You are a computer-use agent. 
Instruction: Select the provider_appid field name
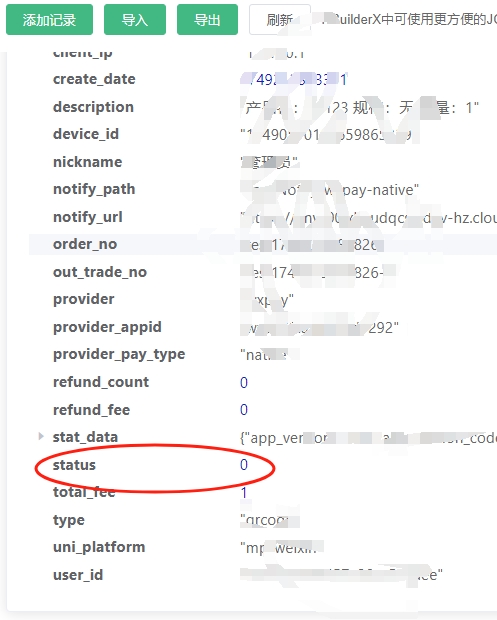(x=107, y=327)
